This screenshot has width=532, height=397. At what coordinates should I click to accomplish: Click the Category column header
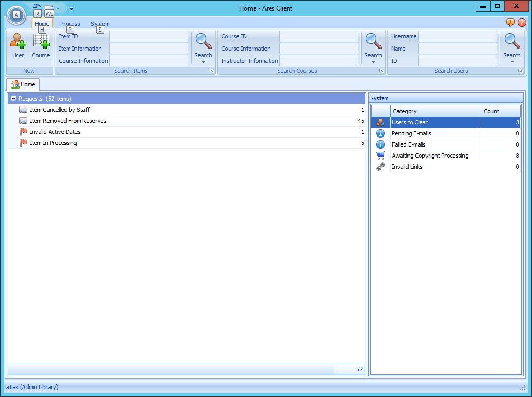coord(435,111)
